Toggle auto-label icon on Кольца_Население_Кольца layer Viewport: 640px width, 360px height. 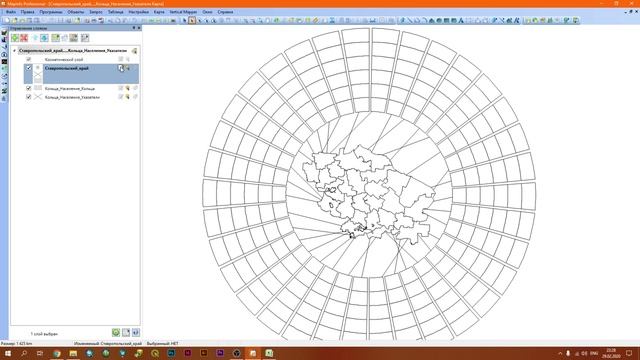135,88
